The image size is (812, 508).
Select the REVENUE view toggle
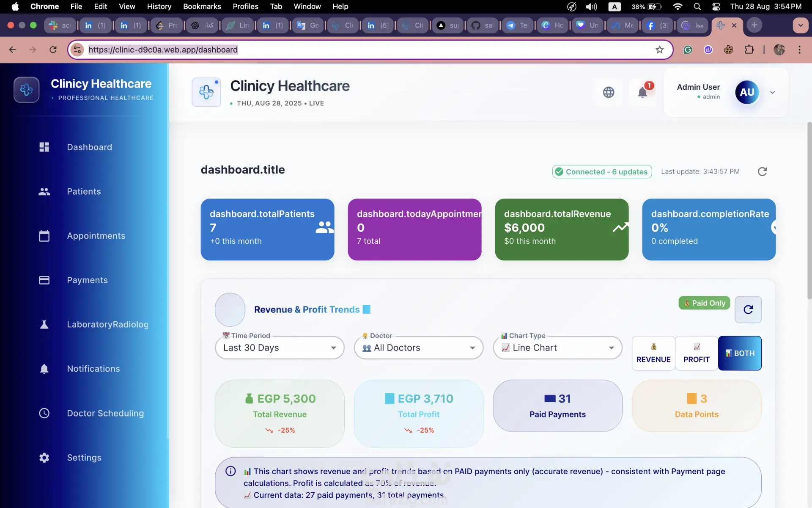[x=653, y=353]
